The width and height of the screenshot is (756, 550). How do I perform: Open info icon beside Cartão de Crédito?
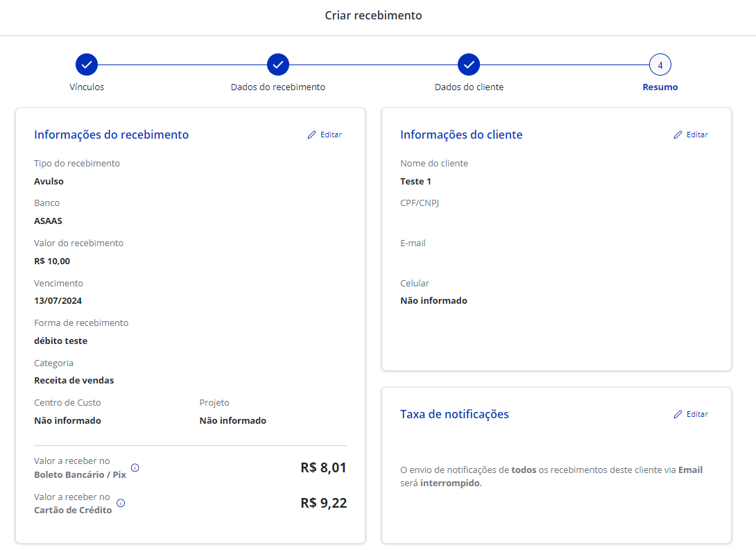(121, 504)
